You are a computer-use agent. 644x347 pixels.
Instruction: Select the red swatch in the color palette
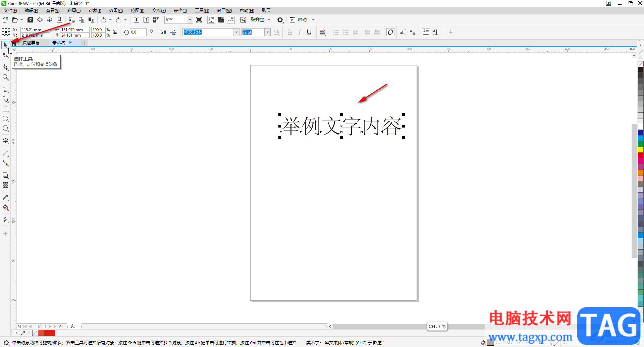click(x=641, y=155)
